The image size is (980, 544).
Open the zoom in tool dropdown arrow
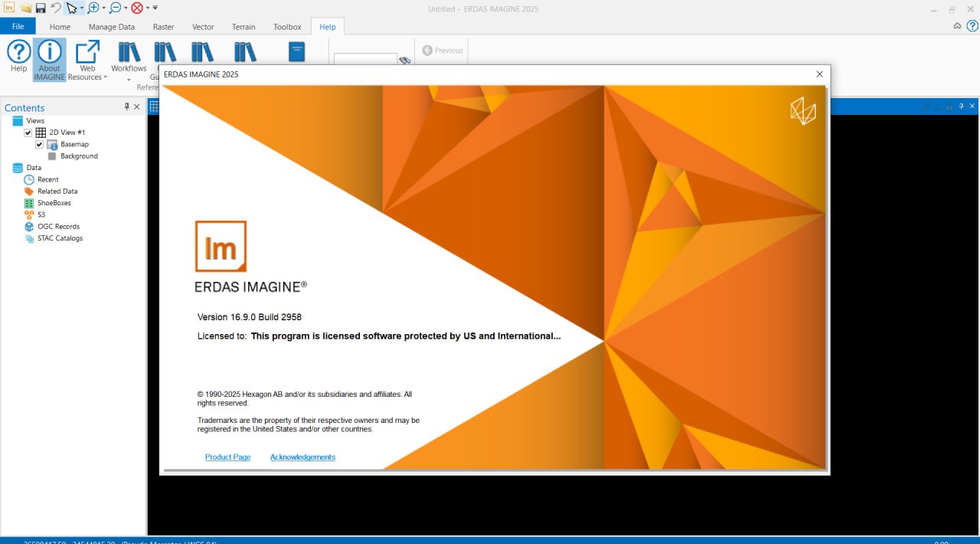[103, 8]
